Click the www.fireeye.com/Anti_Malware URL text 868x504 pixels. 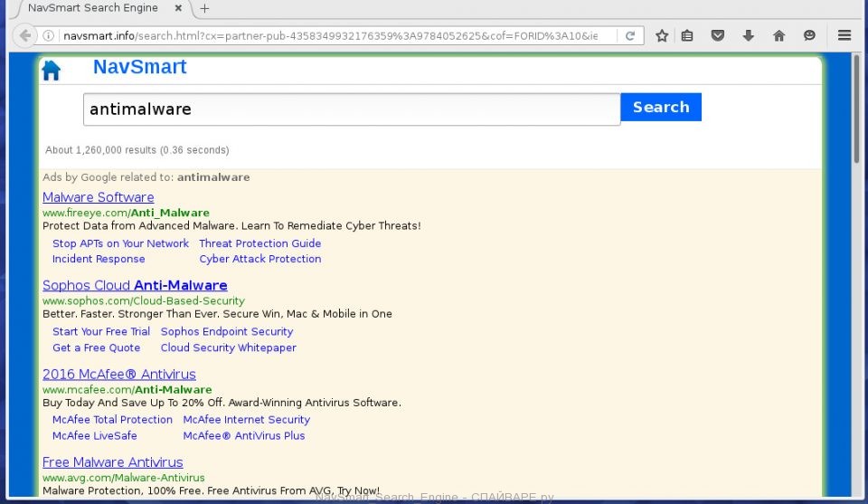127,213
